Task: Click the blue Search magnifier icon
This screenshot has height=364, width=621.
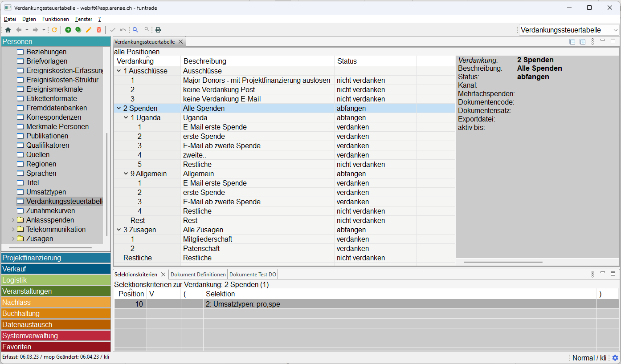Action: 135,30
